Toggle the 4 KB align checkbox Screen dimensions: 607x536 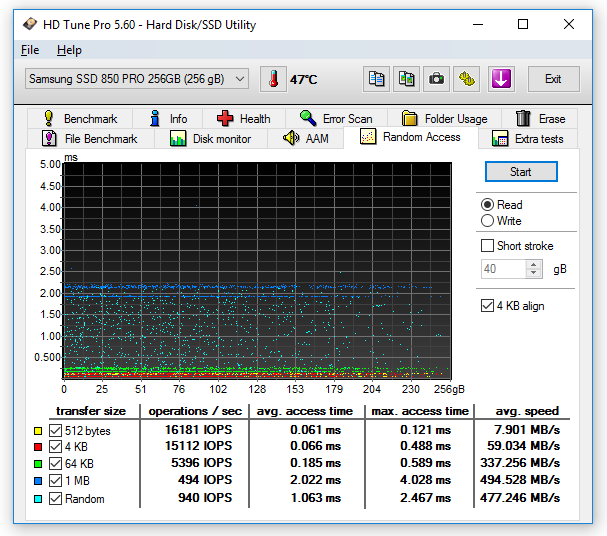[x=487, y=306]
